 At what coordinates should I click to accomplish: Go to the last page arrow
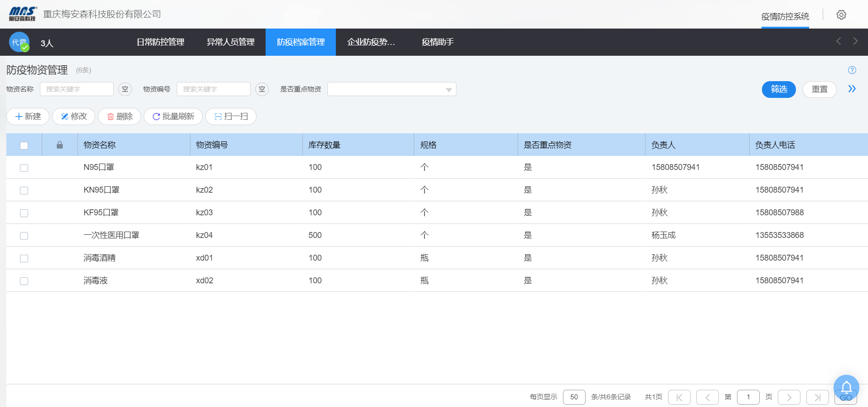click(x=817, y=397)
